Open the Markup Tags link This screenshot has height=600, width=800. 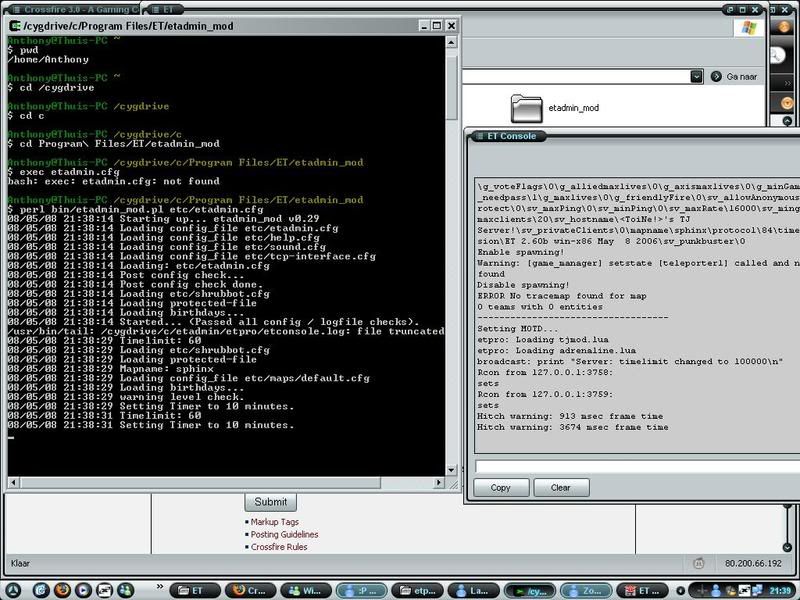click(275, 522)
